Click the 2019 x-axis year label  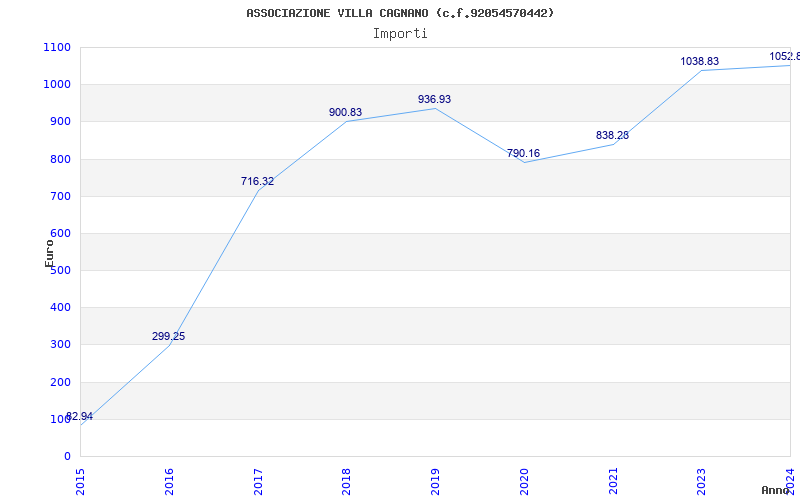click(x=435, y=481)
